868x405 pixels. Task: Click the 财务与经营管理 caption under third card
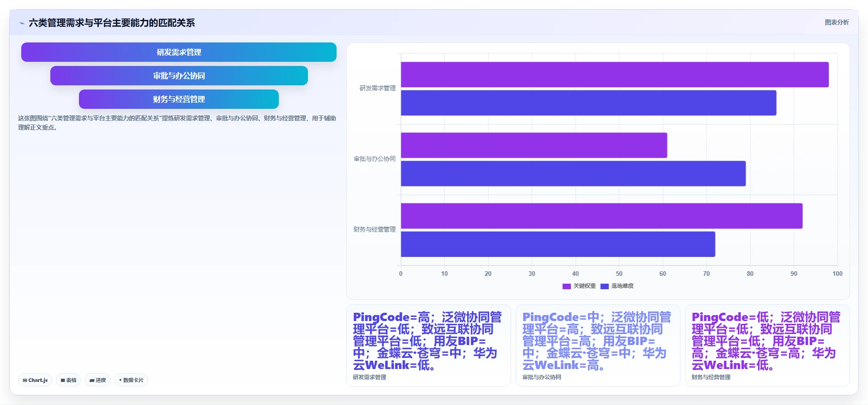[711, 377]
